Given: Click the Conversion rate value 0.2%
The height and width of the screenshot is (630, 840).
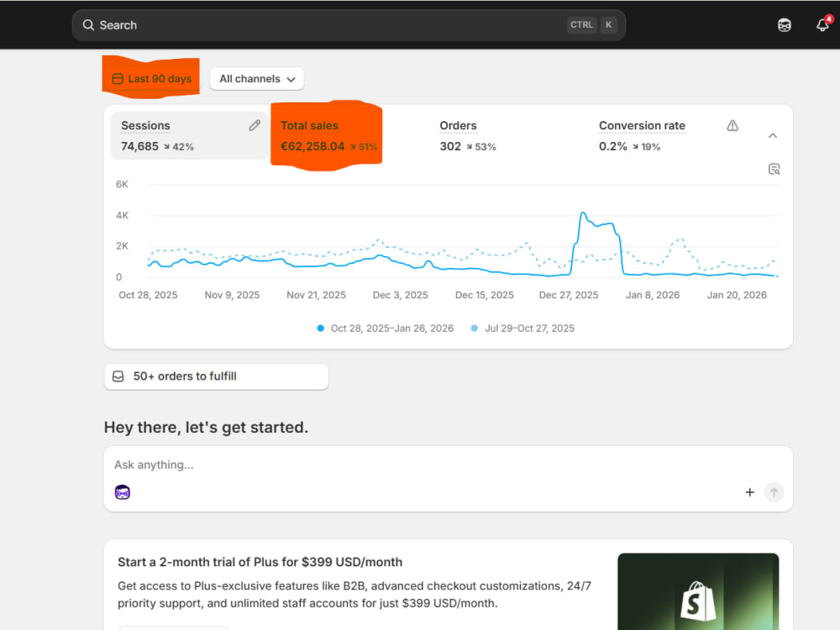Looking at the screenshot, I should [x=613, y=146].
